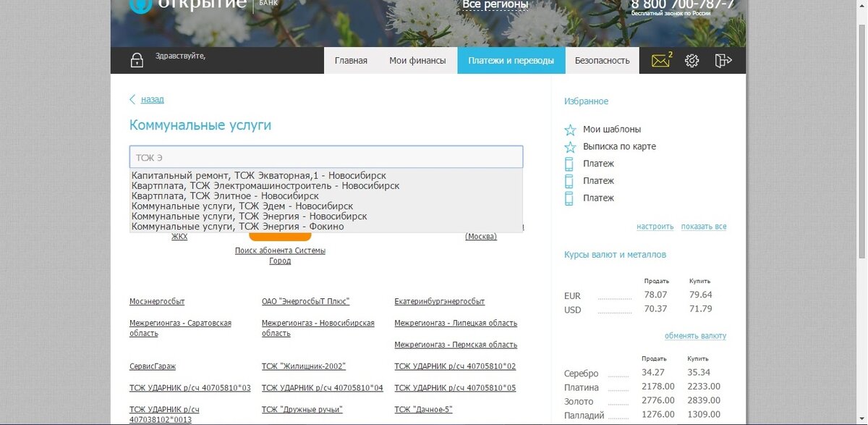Viewport: 868px width, 425px height.
Task: Open Межрегионгаз - Саратовская область link
Action: pos(180,328)
